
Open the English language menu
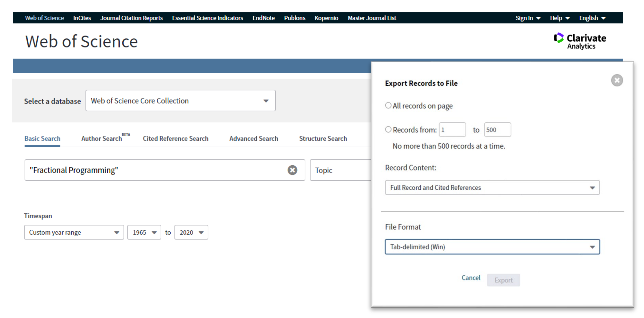(x=592, y=18)
